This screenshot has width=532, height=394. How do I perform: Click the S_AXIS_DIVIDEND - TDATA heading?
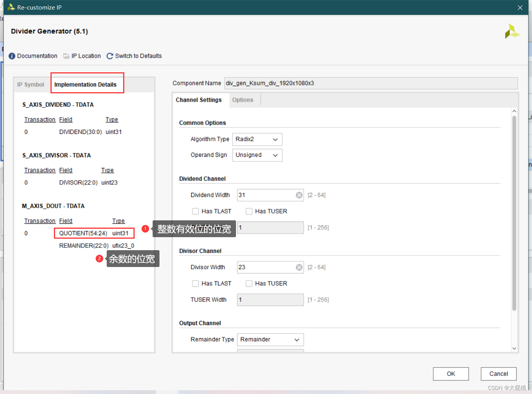coord(58,105)
